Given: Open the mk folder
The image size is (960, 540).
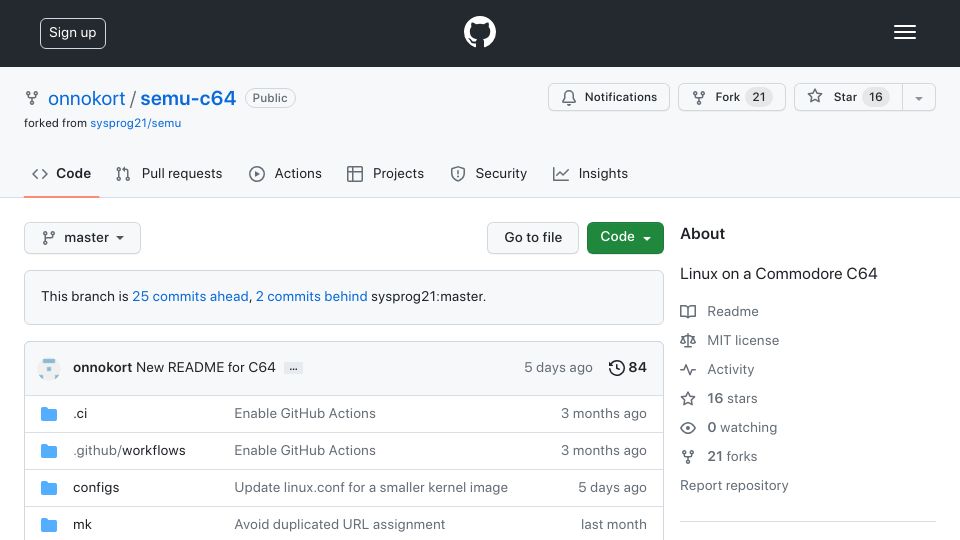Looking at the screenshot, I should [x=82, y=524].
